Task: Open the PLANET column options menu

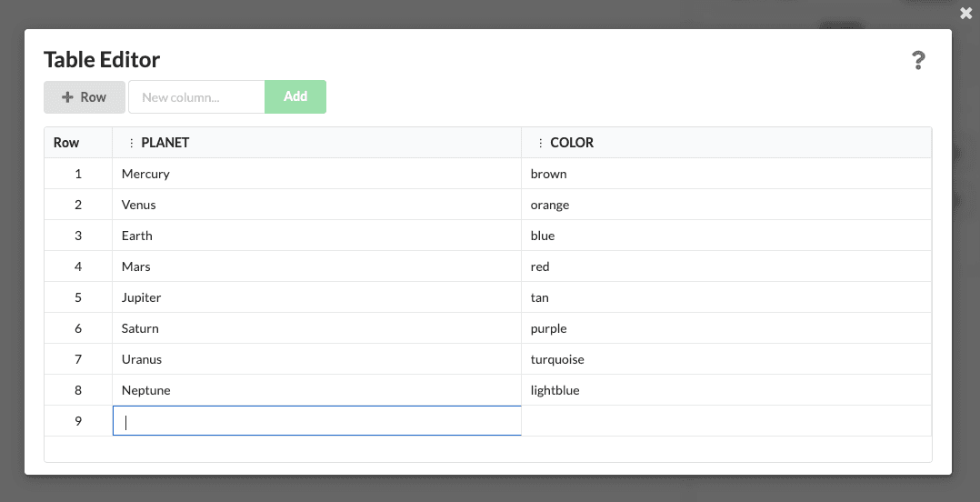Action: click(132, 143)
